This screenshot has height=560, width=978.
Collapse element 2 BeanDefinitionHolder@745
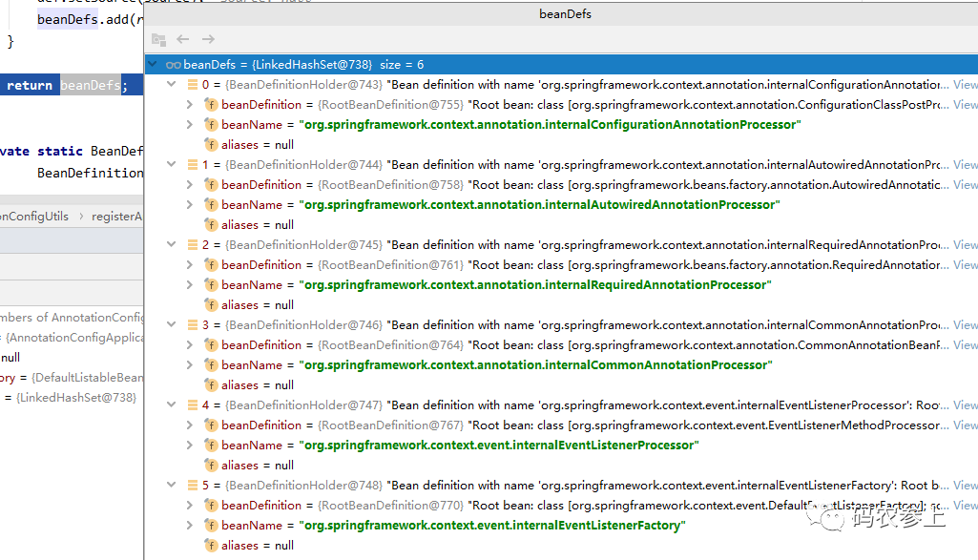(x=172, y=244)
